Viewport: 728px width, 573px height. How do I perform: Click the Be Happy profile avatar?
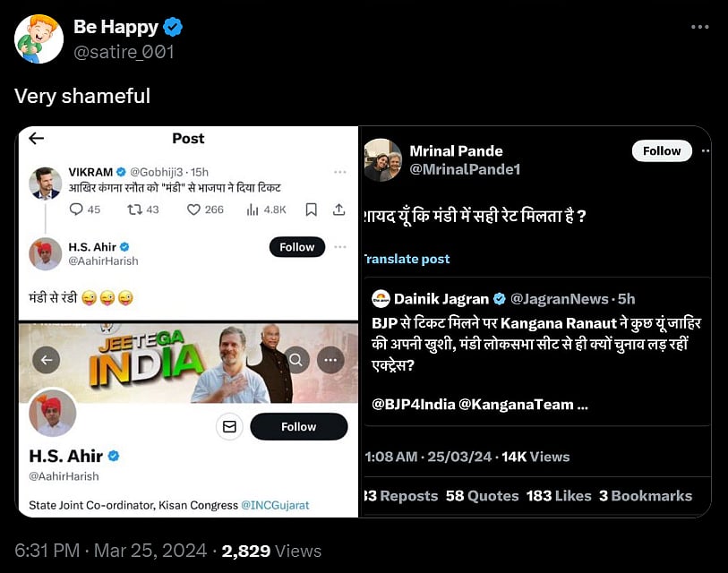pyautogui.click(x=39, y=39)
